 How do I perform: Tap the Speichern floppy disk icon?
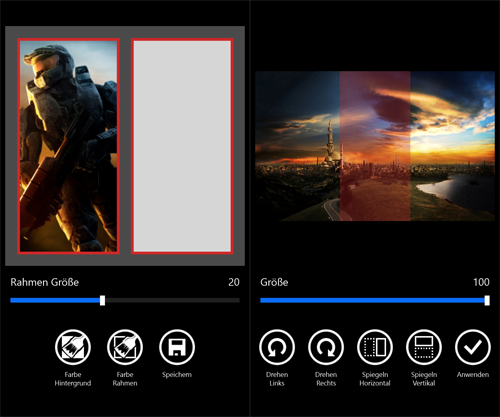click(177, 347)
